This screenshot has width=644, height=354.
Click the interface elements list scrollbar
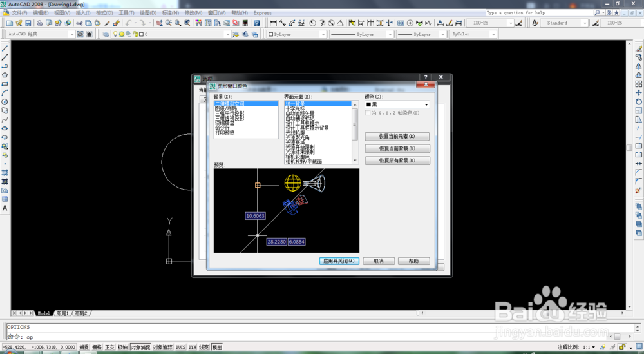[355, 132]
